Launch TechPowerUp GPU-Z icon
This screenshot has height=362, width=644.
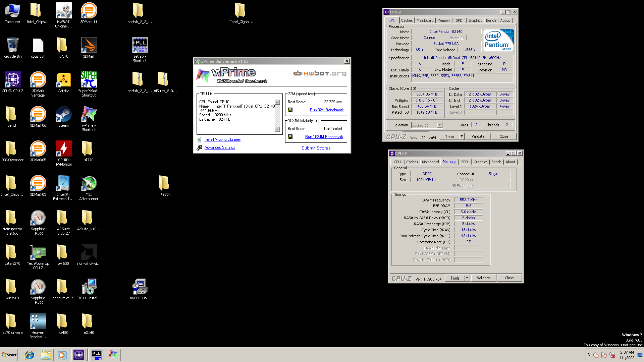coord(38,257)
